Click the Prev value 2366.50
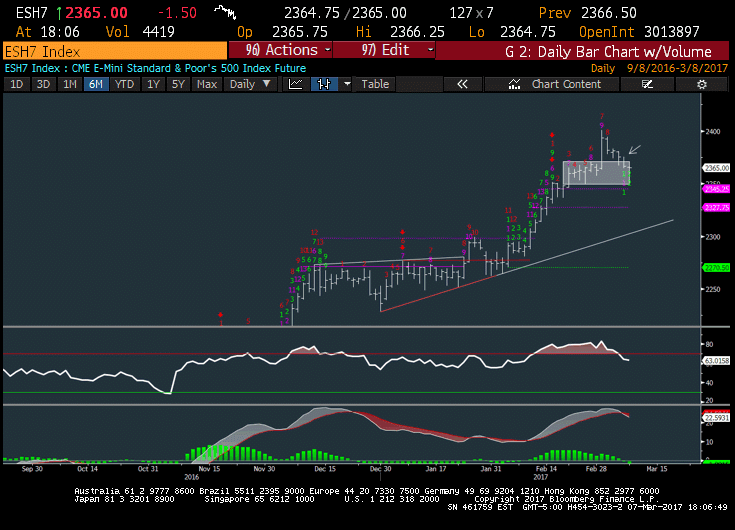Screen dimensions: 735x530 609,13
